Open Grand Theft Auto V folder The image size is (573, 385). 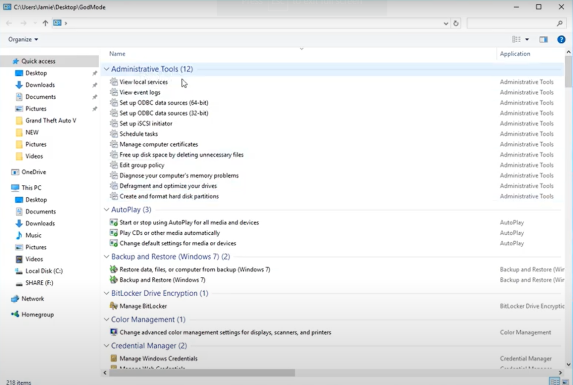[50, 121]
